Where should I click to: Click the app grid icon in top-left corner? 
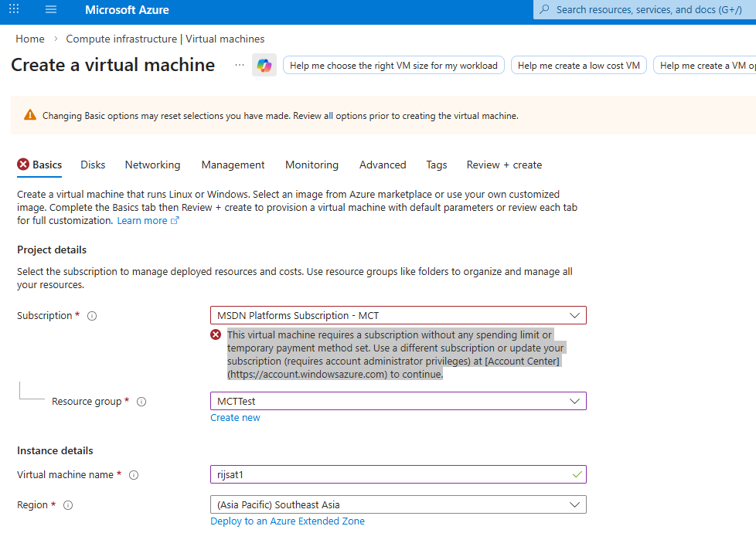[14, 10]
